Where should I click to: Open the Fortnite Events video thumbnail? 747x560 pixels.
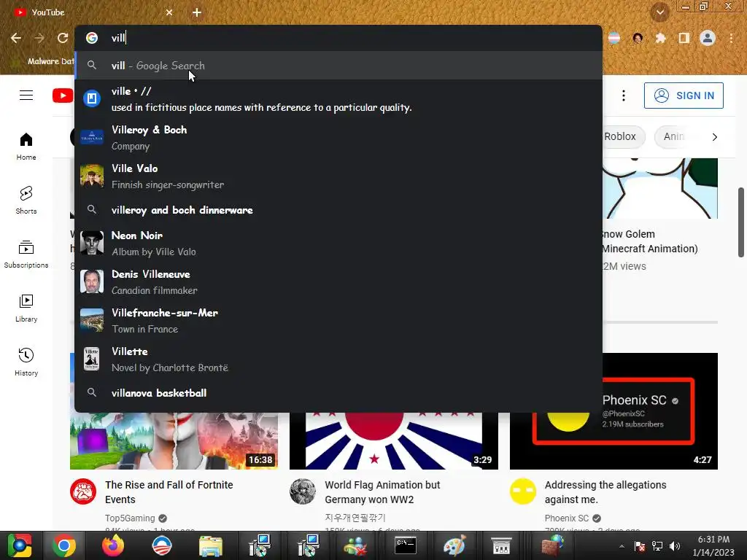pyautogui.click(x=174, y=441)
